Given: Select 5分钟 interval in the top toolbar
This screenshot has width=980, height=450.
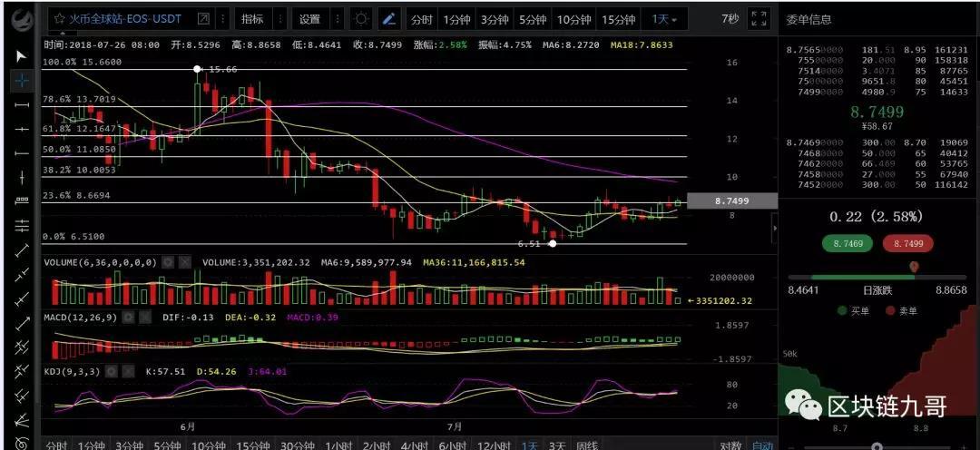Looking at the screenshot, I should [x=532, y=19].
